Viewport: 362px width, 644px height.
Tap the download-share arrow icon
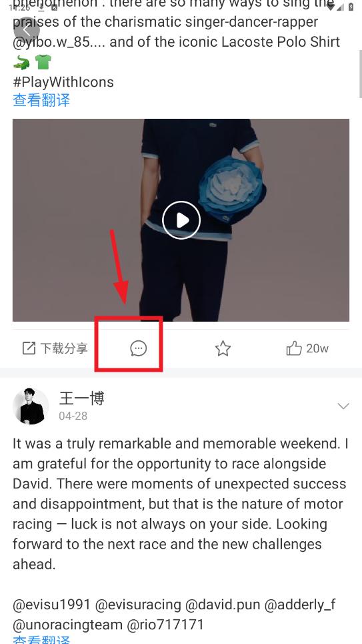29,348
